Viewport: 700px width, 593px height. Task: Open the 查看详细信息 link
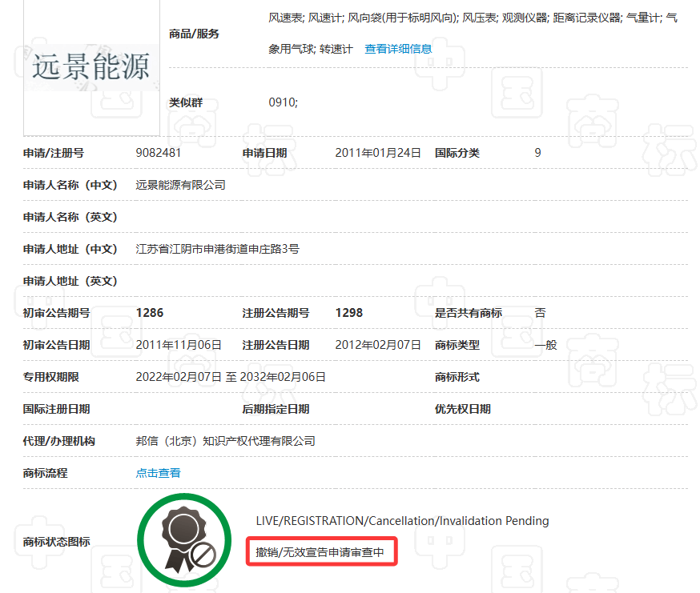tap(398, 49)
